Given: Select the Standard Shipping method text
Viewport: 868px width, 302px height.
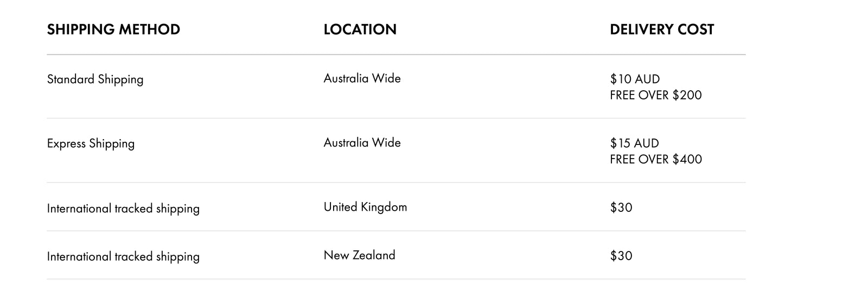Looking at the screenshot, I should pos(95,79).
